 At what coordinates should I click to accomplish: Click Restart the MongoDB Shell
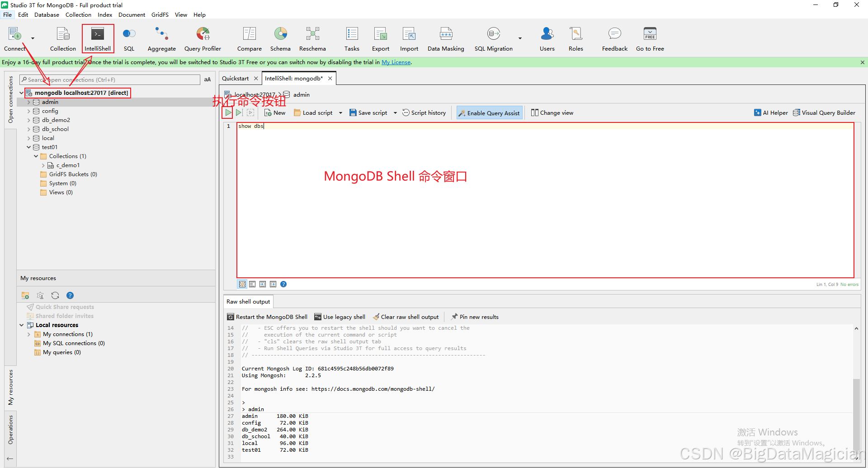pyautogui.click(x=267, y=317)
